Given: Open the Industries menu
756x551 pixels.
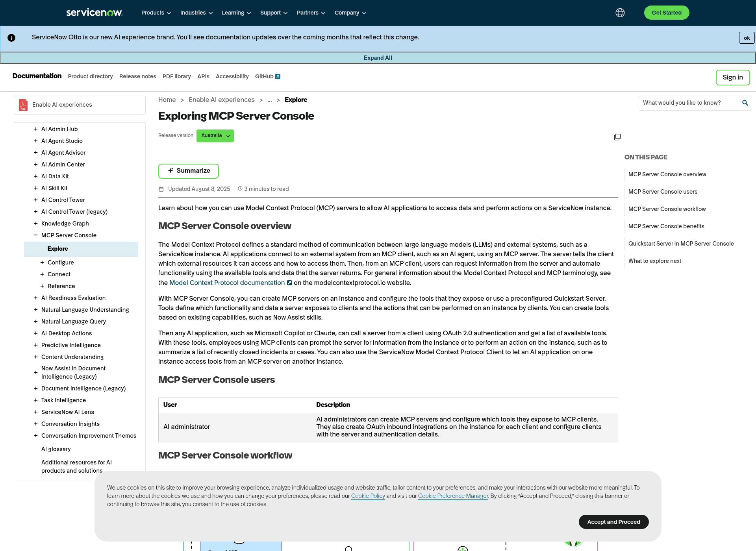Looking at the screenshot, I should click(196, 13).
